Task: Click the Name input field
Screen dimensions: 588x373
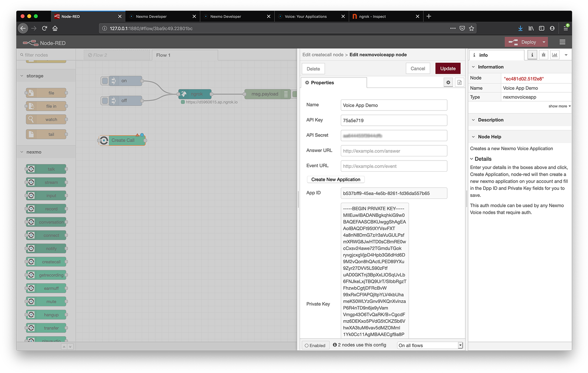Action: [394, 105]
